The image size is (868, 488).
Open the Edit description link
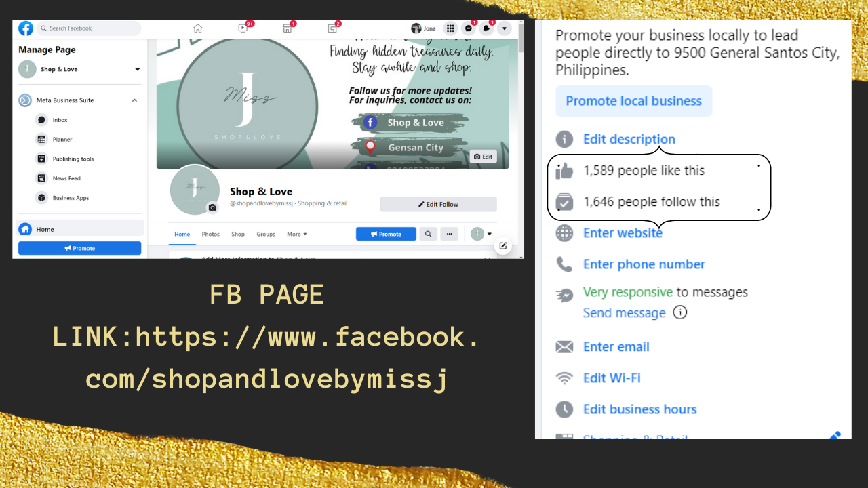(x=629, y=140)
